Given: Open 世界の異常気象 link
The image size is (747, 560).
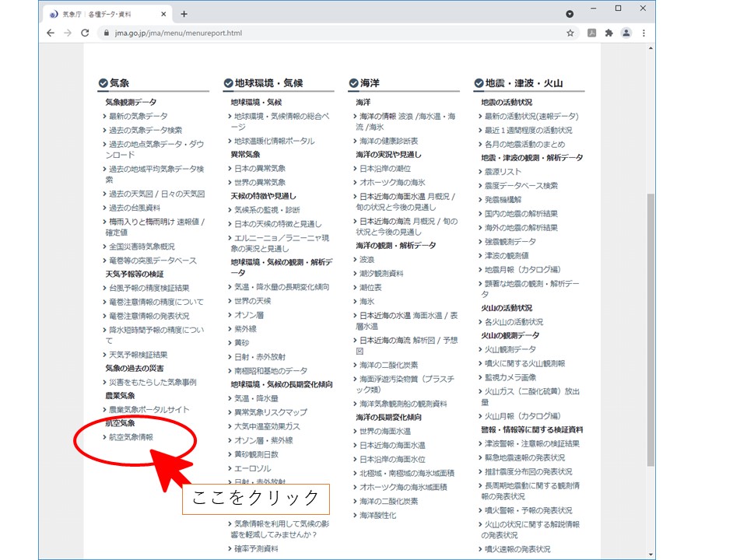Looking at the screenshot, I should pos(260,182).
